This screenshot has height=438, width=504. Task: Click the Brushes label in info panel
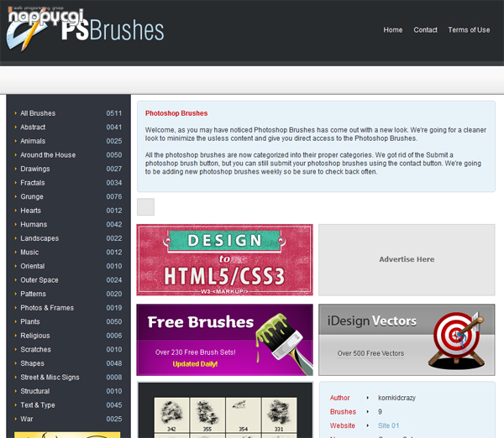pos(343,412)
